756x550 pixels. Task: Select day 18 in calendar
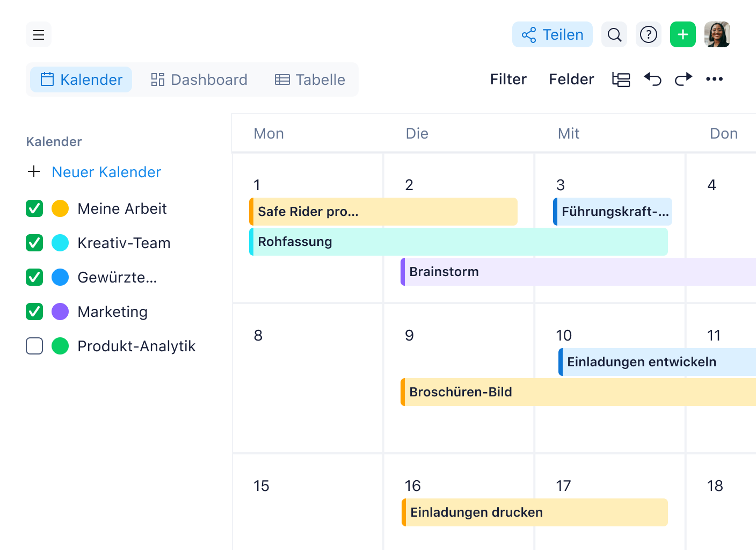point(715,486)
